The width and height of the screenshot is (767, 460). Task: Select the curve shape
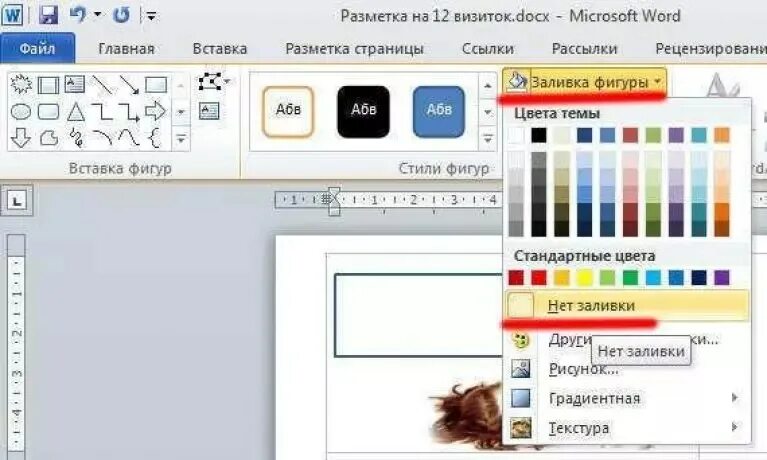(x=129, y=138)
